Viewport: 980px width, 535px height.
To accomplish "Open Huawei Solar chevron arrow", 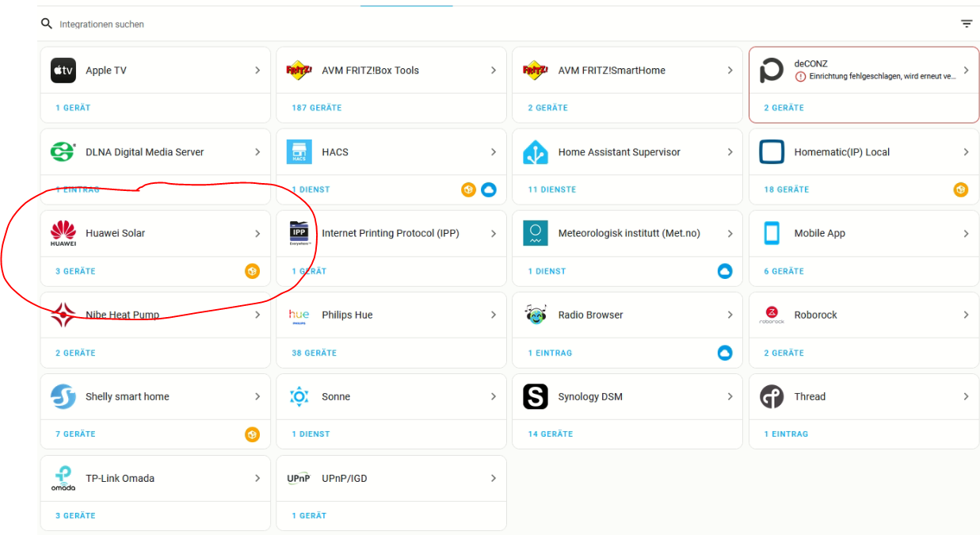I will [257, 234].
